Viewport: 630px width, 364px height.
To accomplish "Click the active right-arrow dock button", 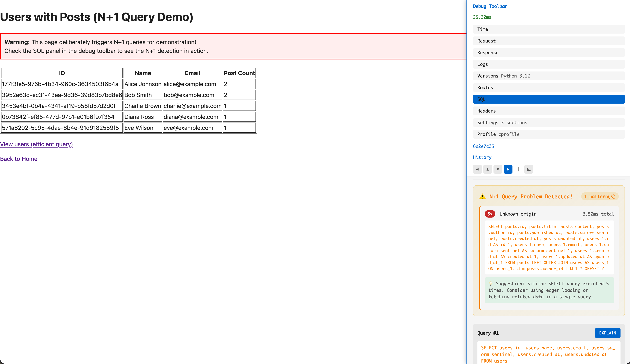I will (508, 169).
